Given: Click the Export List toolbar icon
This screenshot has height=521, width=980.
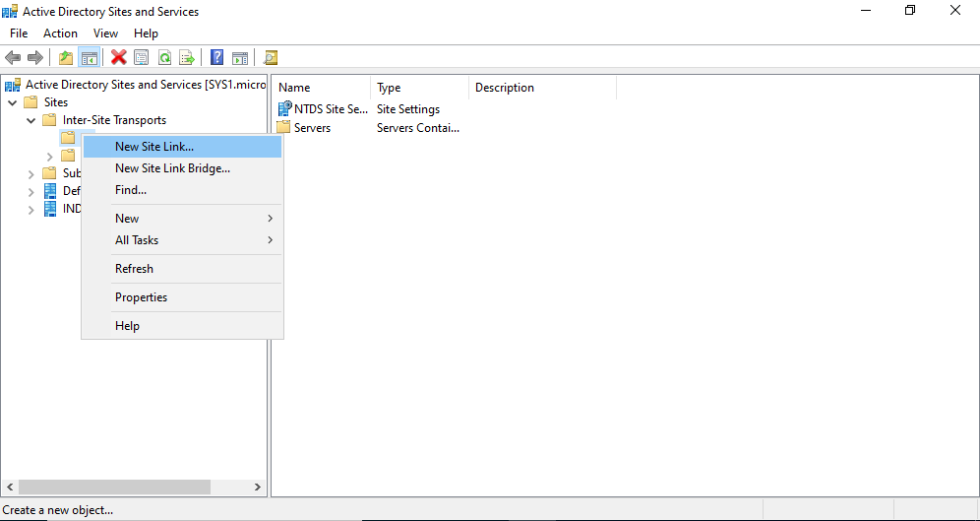Looking at the screenshot, I should 187,58.
